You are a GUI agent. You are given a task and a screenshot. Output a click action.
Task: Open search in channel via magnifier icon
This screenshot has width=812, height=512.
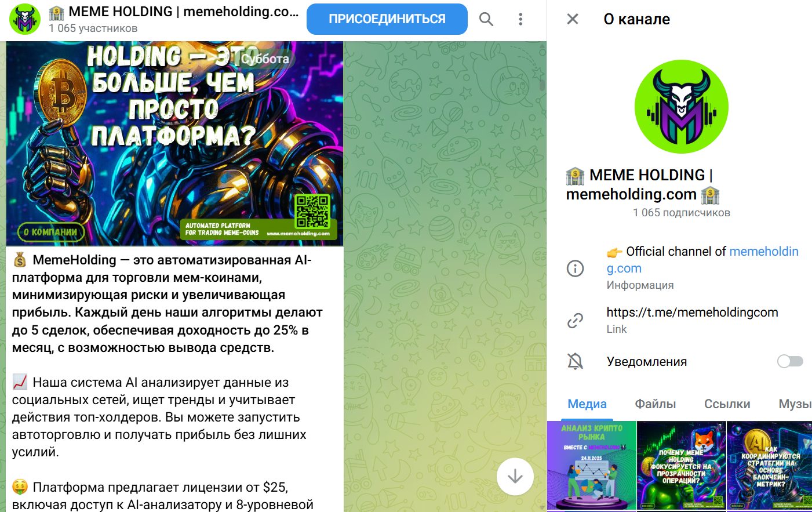(x=486, y=19)
